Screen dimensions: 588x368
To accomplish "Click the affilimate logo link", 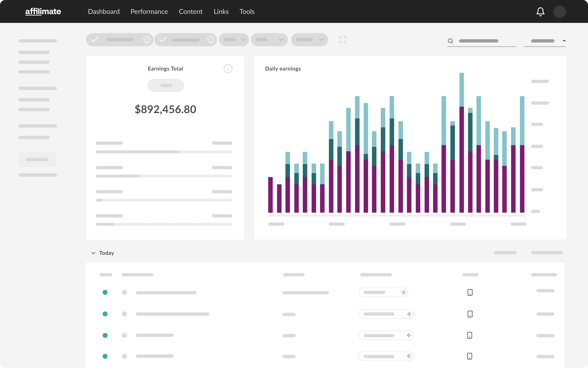I will (43, 11).
